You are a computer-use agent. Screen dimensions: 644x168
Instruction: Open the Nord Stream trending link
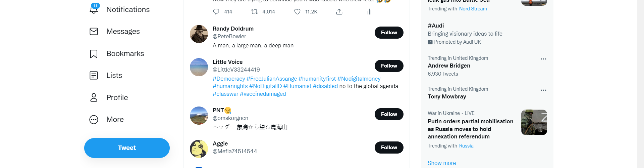pyautogui.click(x=473, y=9)
